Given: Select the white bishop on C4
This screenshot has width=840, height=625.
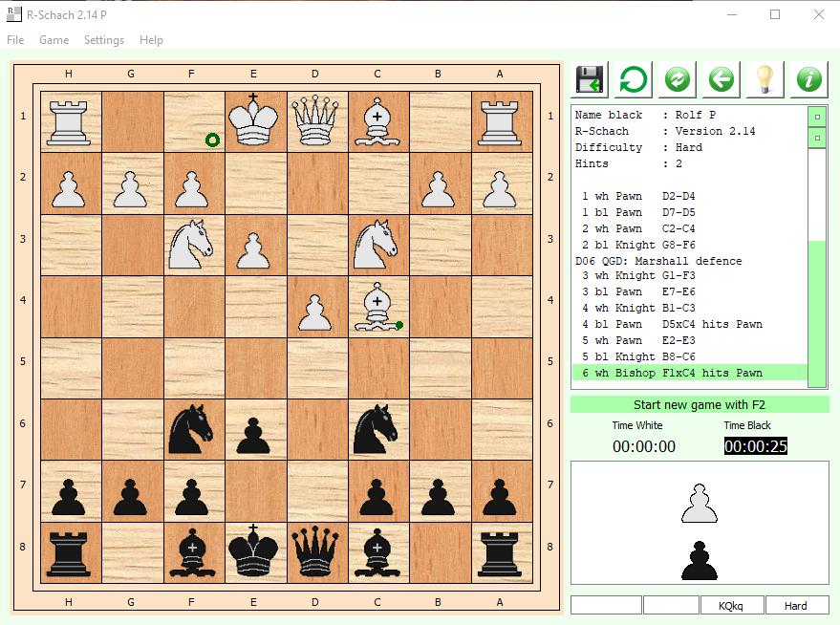Looking at the screenshot, I should point(377,308).
